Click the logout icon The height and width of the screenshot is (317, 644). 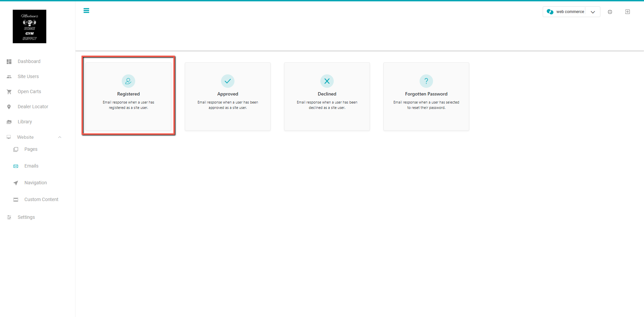click(x=628, y=12)
